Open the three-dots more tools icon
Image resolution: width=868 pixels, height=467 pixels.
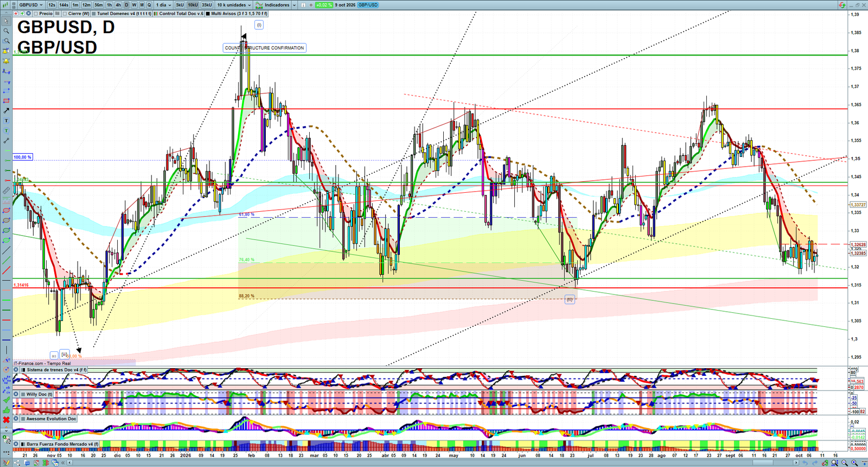pos(7,452)
